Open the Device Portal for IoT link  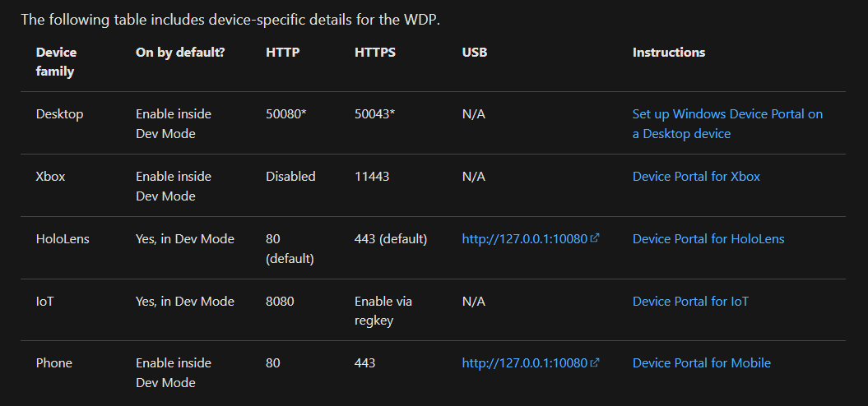click(690, 302)
